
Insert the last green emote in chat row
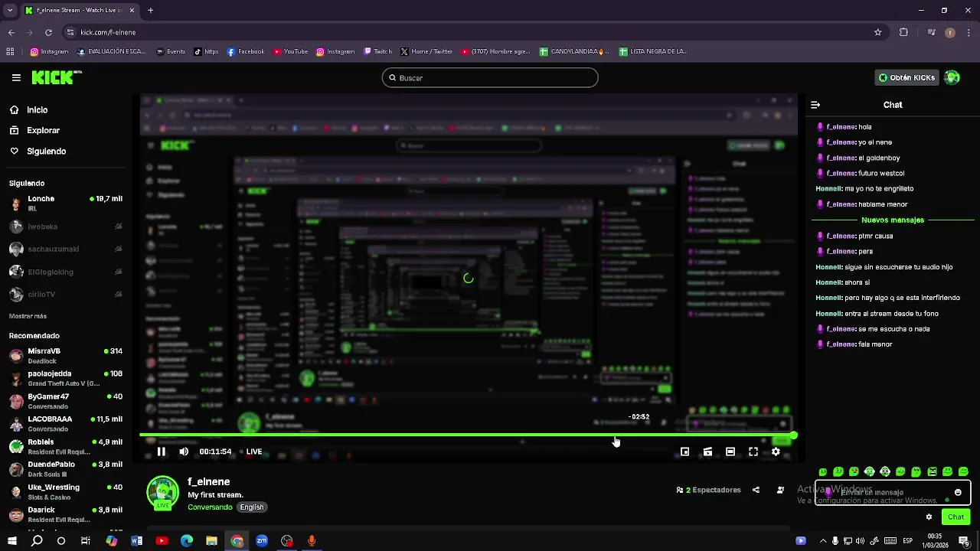[963, 472]
